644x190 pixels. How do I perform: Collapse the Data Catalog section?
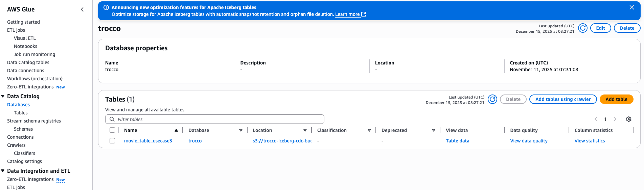3,97
